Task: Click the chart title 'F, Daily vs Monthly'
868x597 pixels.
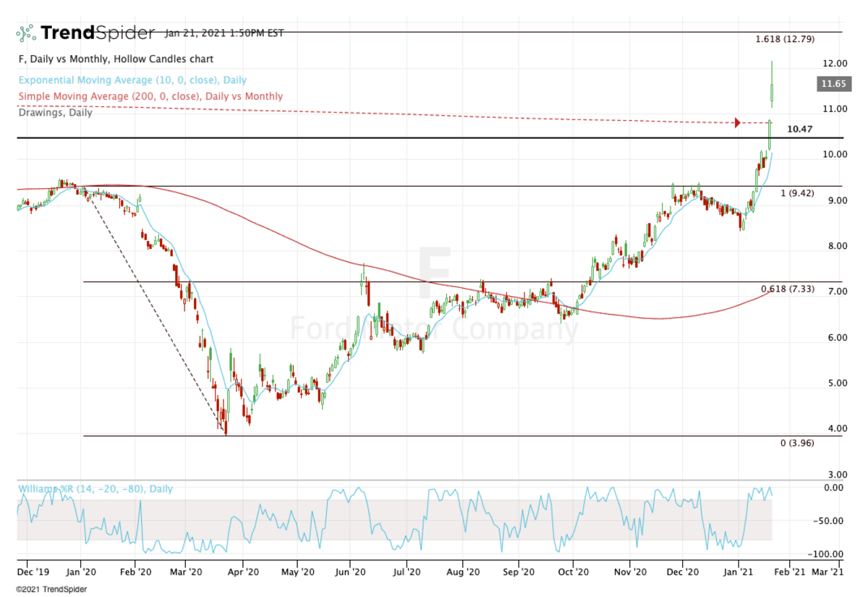Action: tap(115, 59)
